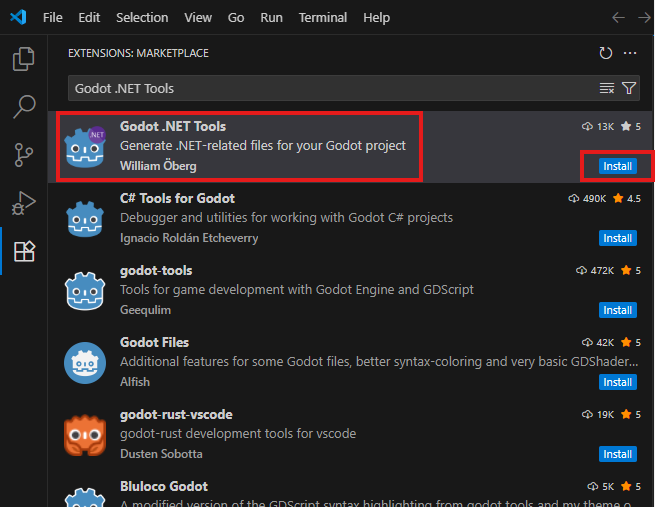Click the 4.5 star rating
This screenshot has width=656, height=507.
click(627, 198)
